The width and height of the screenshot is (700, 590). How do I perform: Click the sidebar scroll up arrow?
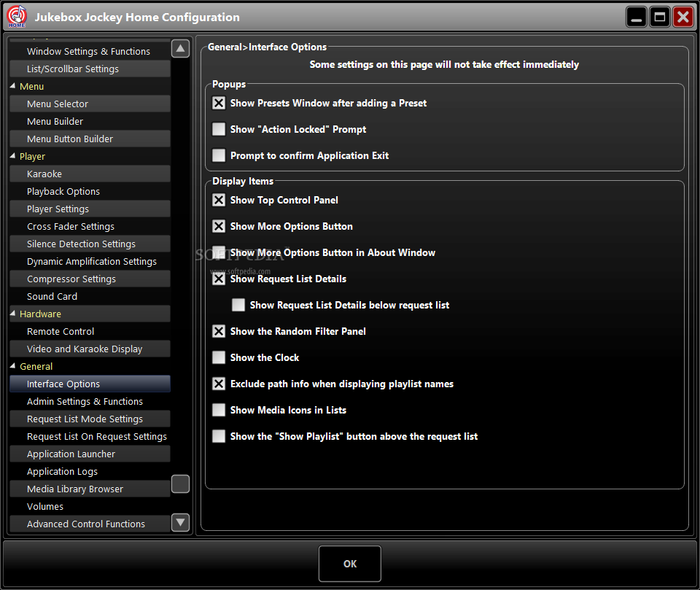coord(180,49)
